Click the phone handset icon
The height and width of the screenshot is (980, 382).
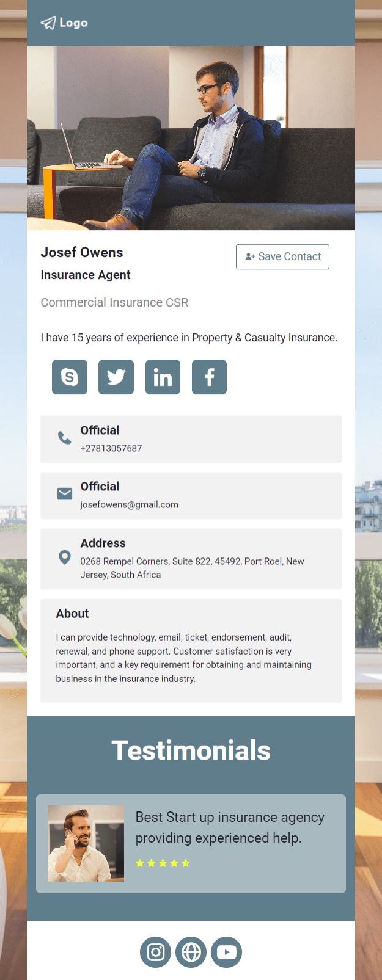(x=64, y=438)
